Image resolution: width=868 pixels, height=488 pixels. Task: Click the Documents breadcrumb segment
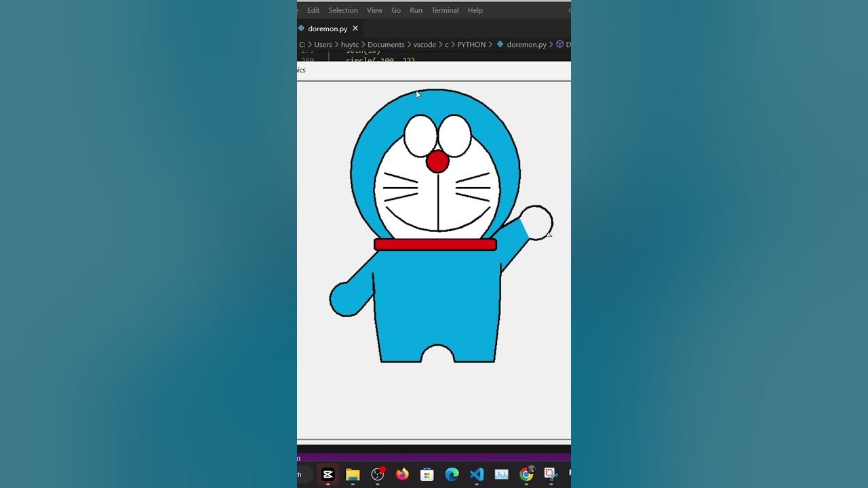386,45
